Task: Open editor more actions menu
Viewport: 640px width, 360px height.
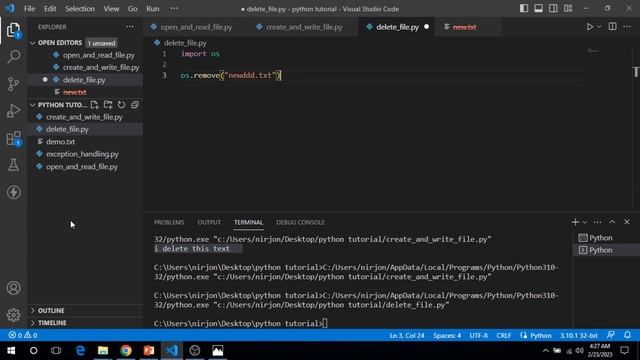Action: 627,27
